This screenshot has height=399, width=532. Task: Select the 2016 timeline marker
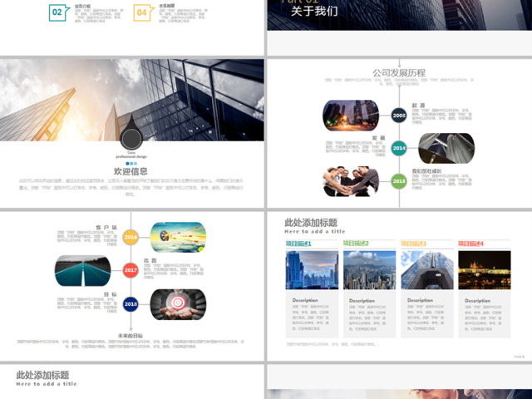[x=131, y=237]
